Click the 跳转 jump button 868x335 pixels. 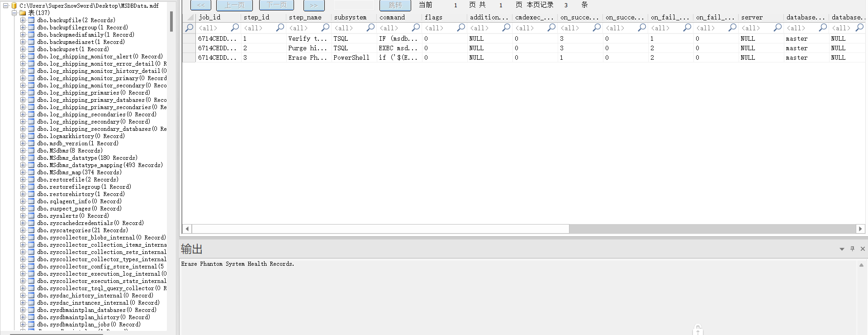395,5
